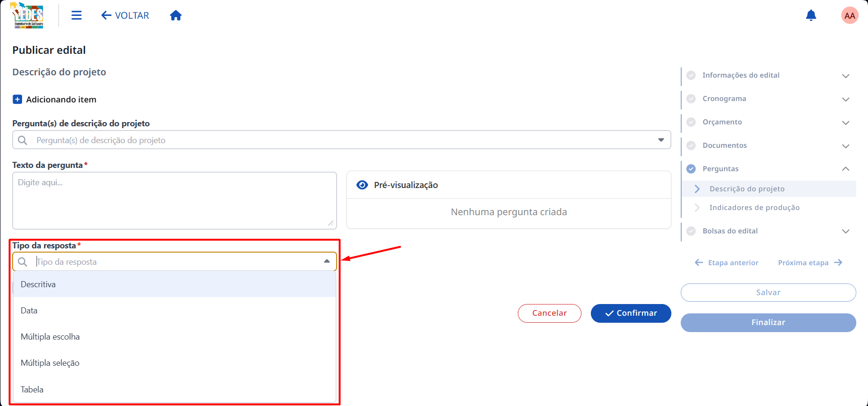Click the home icon
This screenshot has height=406, width=868.
(176, 15)
